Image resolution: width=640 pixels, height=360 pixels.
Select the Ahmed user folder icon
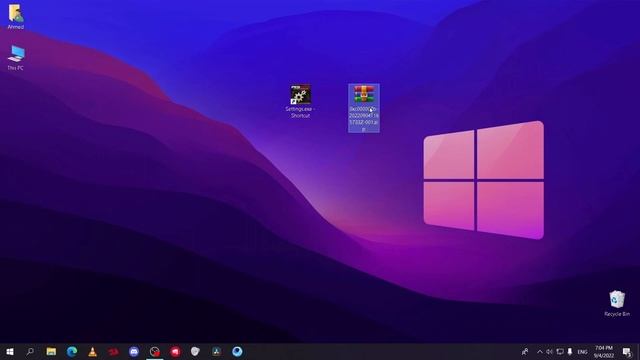click(16, 17)
